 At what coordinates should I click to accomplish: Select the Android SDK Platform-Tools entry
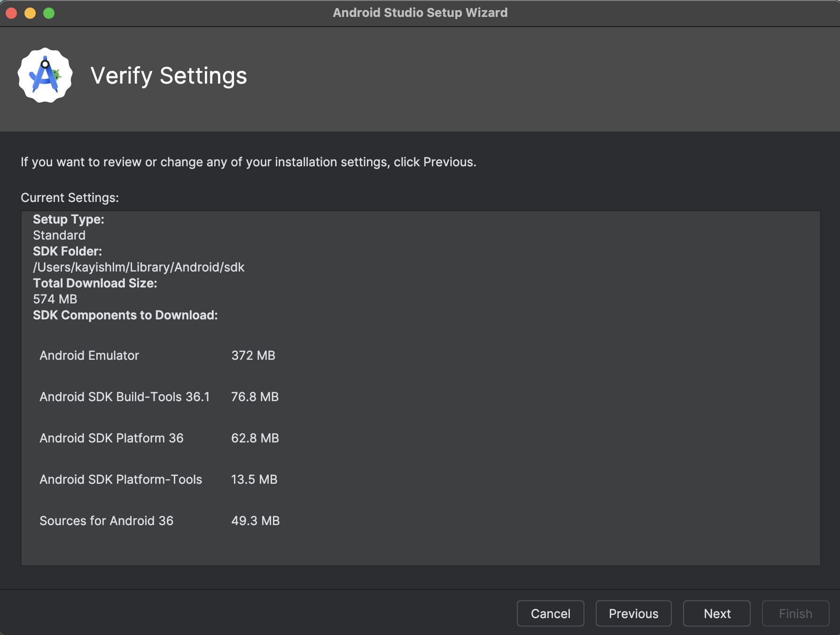coord(121,480)
